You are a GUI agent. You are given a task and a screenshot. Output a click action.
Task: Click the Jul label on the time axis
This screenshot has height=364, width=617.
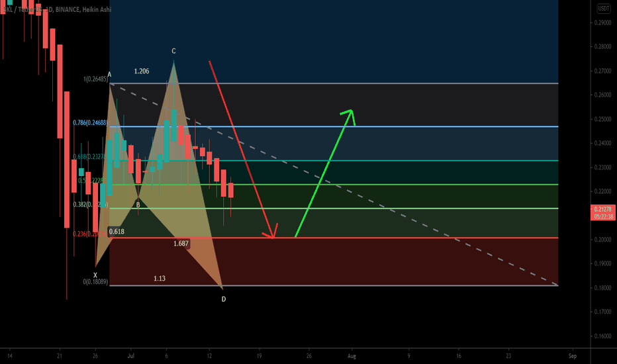130,356
